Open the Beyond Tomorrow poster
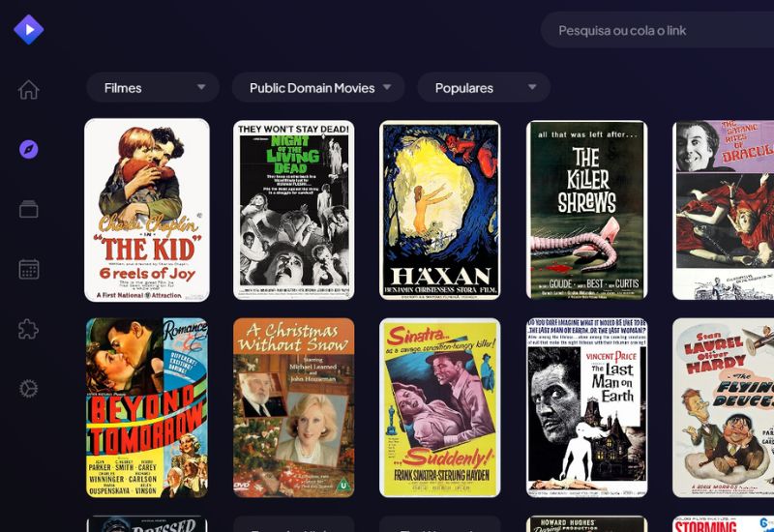This screenshot has width=774, height=532. [147, 407]
